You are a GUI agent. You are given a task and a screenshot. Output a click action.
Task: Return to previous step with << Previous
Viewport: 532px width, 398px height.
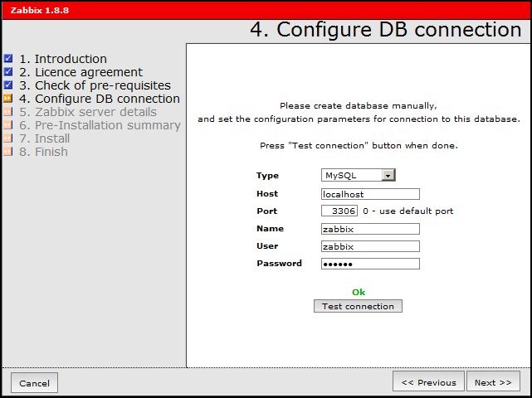pos(428,382)
